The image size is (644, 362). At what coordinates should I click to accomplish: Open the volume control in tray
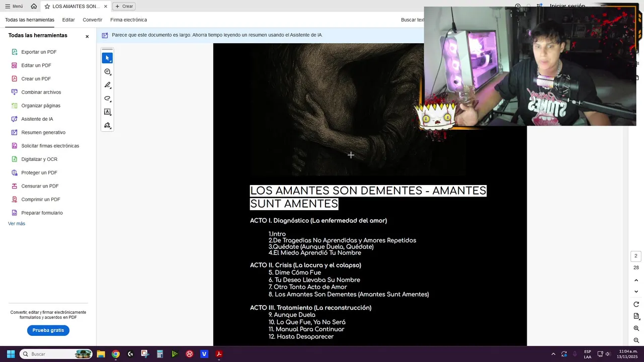coord(608,354)
